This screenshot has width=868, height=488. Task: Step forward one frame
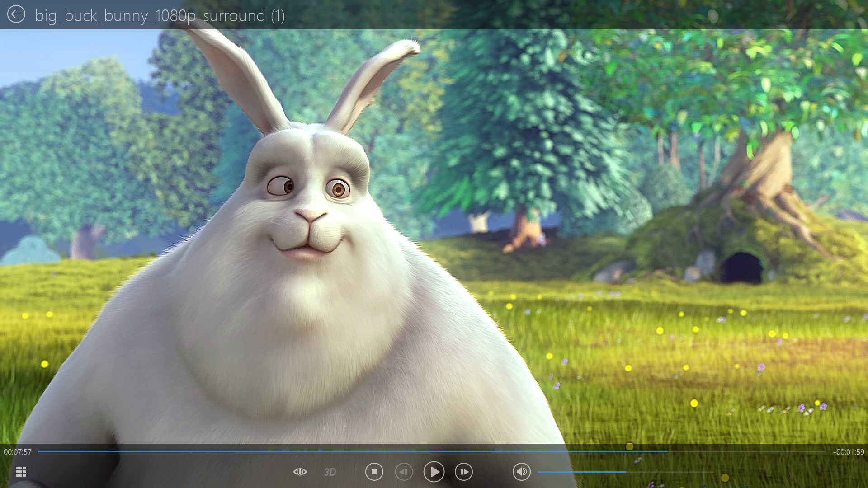464,472
